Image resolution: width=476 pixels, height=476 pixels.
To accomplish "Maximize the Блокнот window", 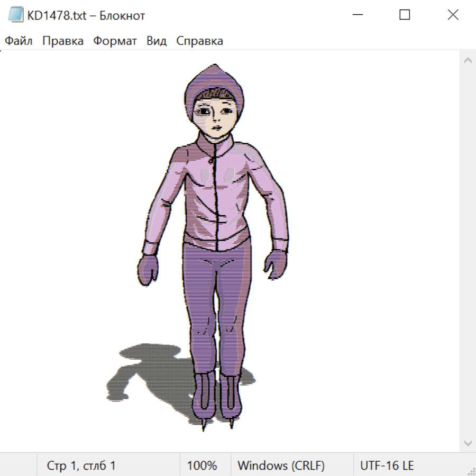I will [x=405, y=15].
